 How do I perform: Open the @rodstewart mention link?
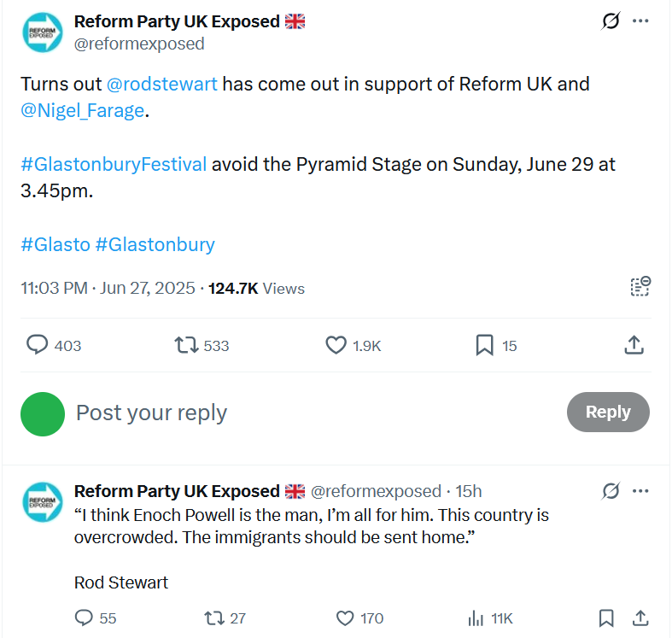coord(162,84)
